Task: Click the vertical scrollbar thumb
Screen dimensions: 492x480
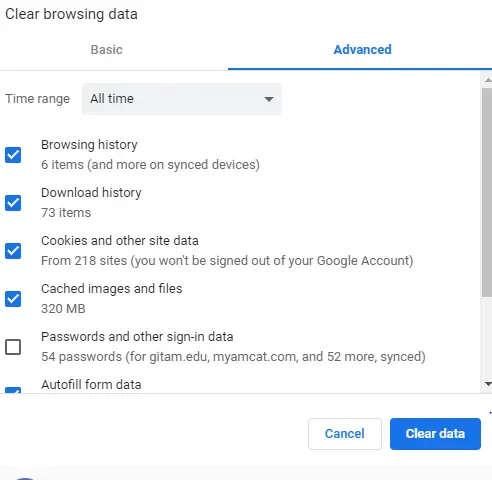Action: (487, 192)
